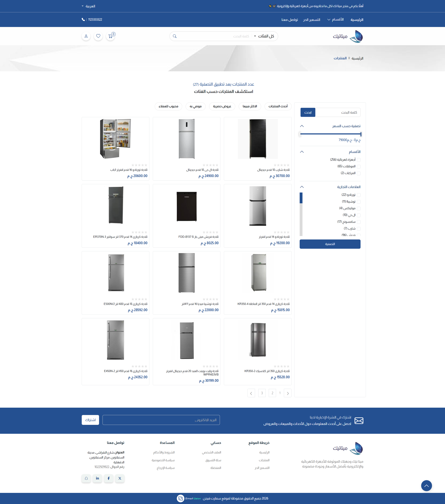The image size is (445, 504).
Task: Open the LinkedIn social icon
Action: coord(97,478)
